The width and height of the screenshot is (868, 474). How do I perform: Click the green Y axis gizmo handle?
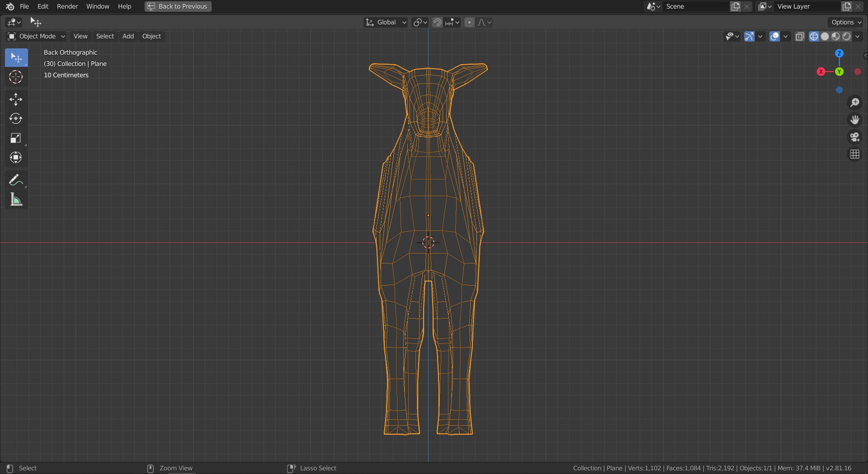[x=839, y=72]
